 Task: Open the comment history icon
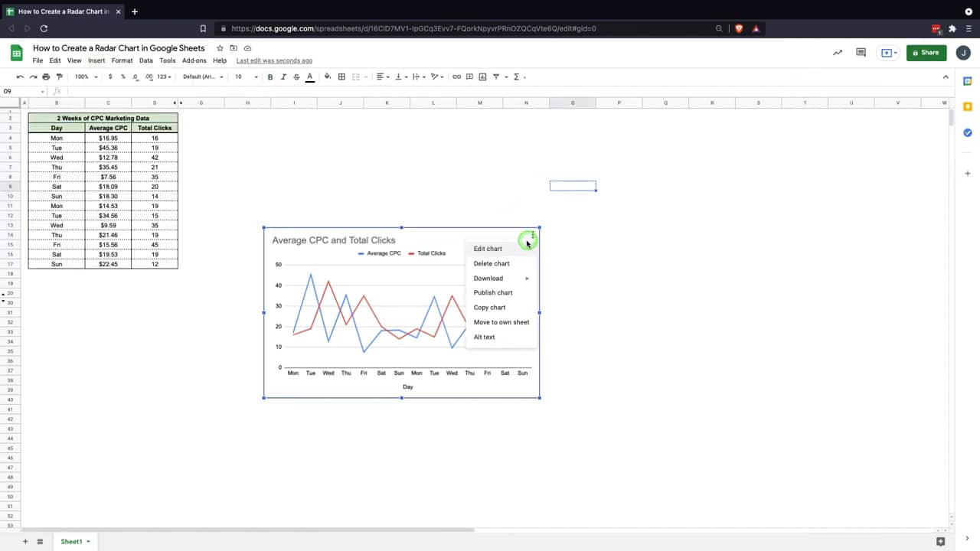(861, 53)
